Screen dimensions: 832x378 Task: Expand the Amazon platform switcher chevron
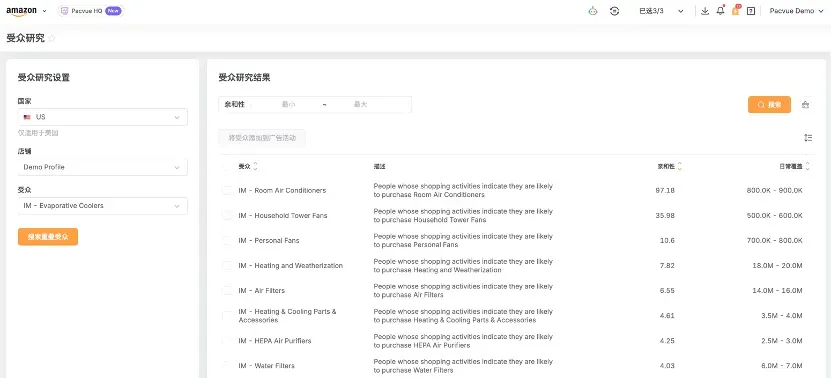45,11
